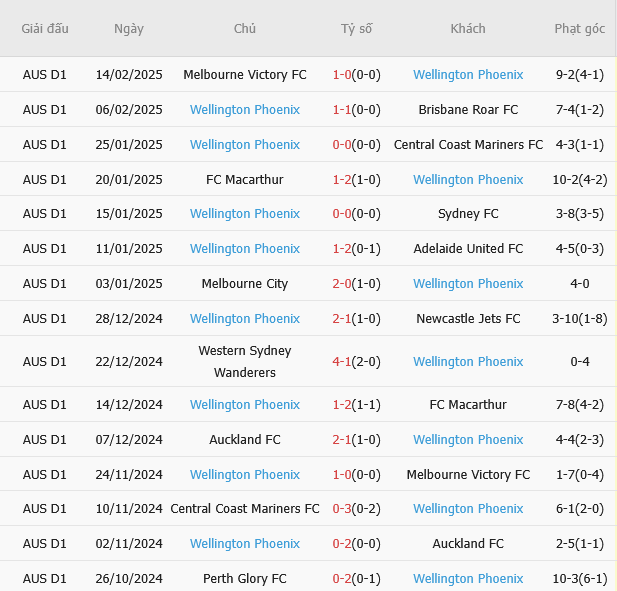
Task: Click the 1-1(0-0) score cell
Action: [x=357, y=110]
